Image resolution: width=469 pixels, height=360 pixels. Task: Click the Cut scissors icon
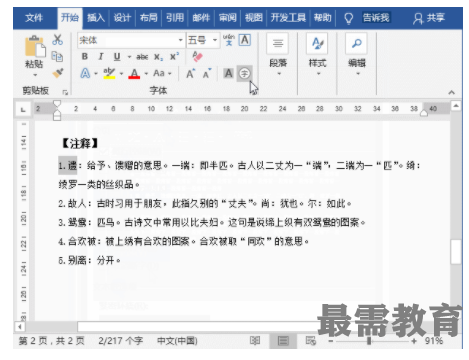pyautogui.click(x=57, y=39)
